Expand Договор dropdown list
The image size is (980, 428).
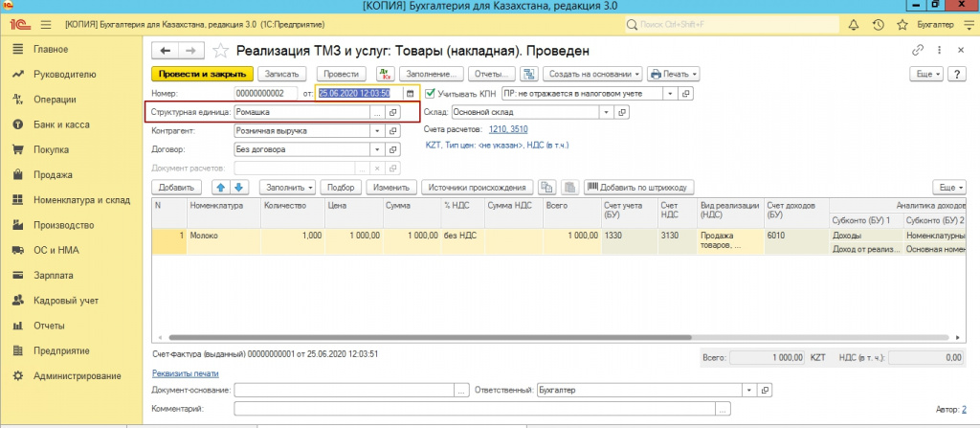click(377, 150)
